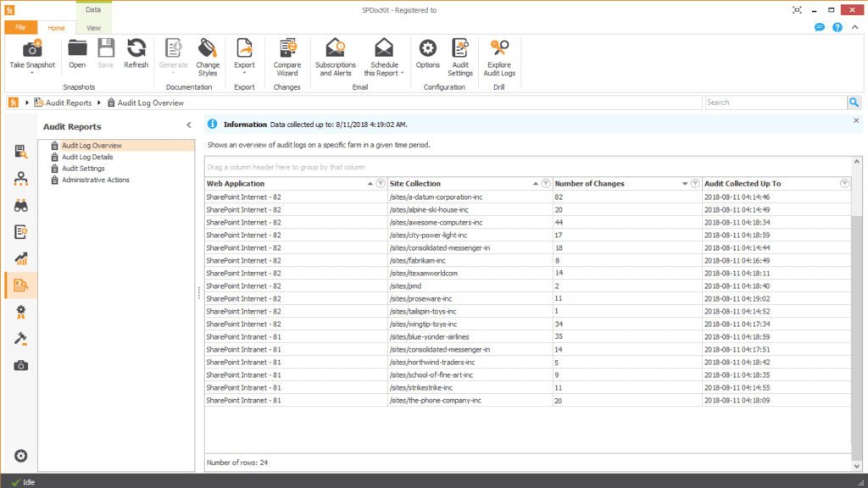This screenshot has width=868, height=488.
Task: Click the Export icon
Action: [x=244, y=48]
